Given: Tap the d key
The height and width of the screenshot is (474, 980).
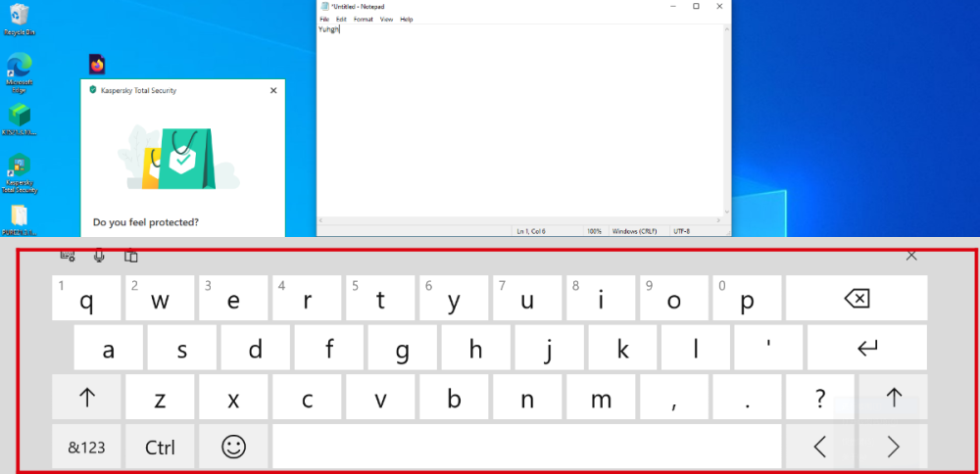Looking at the screenshot, I should 256,348.
